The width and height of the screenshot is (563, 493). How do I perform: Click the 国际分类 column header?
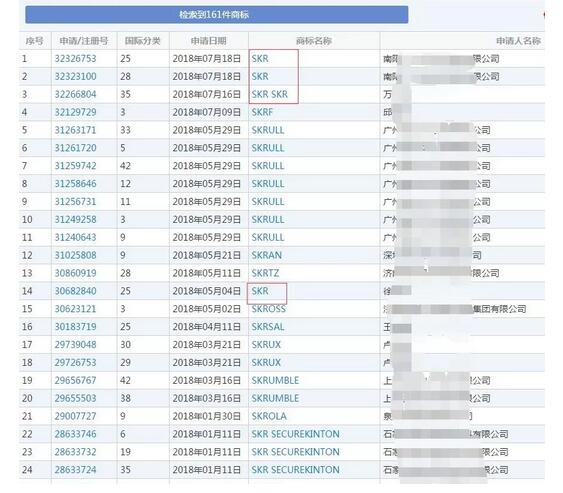[x=143, y=41]
